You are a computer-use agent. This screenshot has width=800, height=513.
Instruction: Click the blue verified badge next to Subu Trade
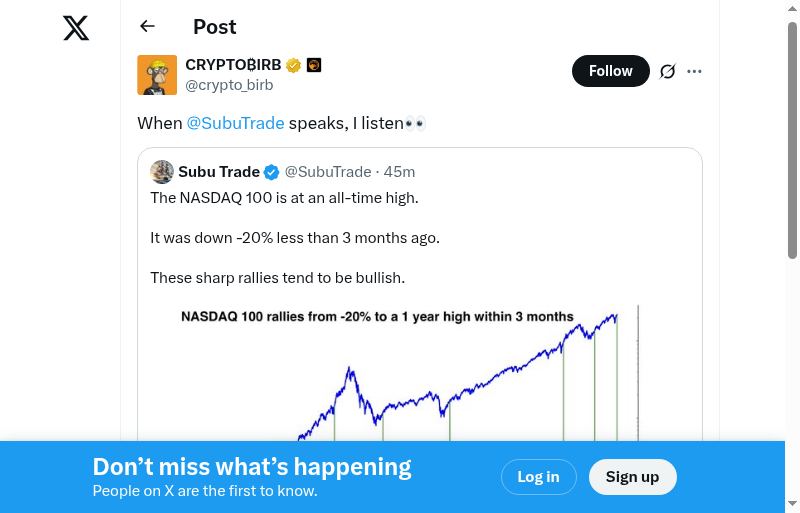pos(271,172)
